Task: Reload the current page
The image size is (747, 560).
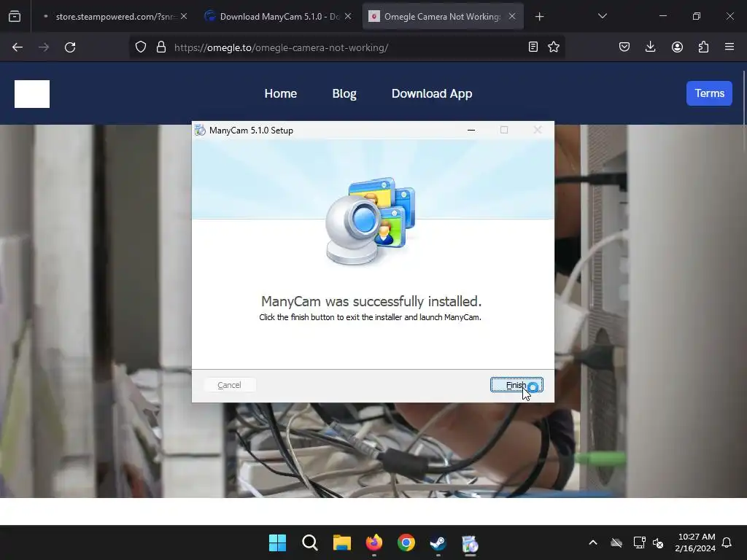Action: (70, 47)
